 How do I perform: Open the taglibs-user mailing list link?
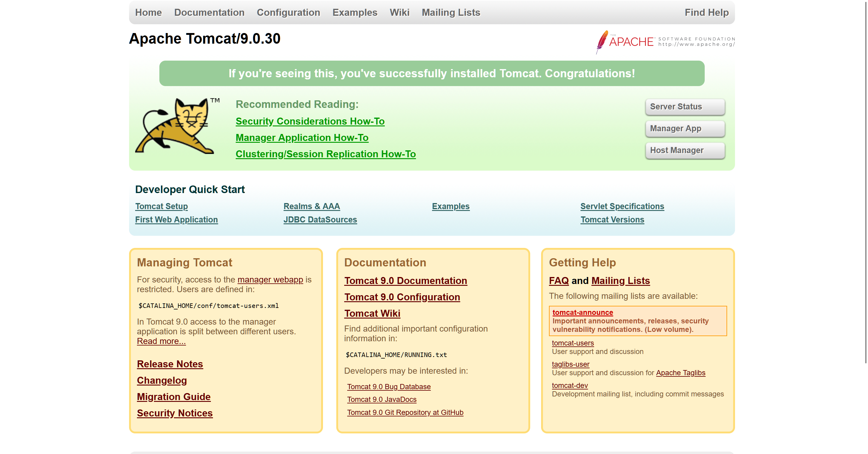(x=570, y=364)
